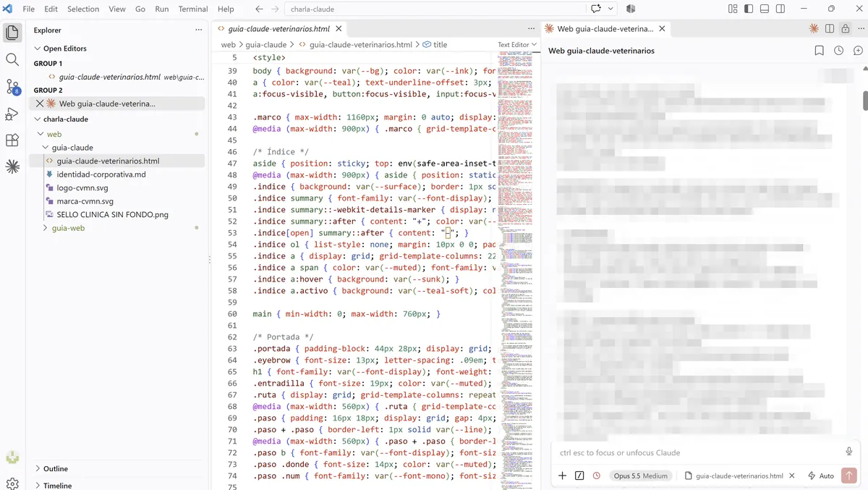Open More Actions for Claude editor group

coord(860,29)
